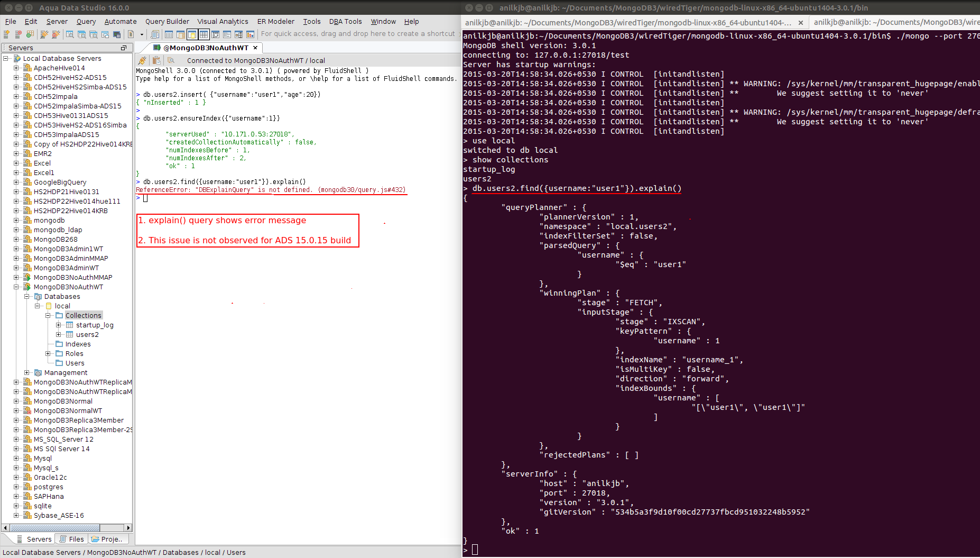Select the GoogleBigQuery server
The width and height of the screenshot is (980, 558).
[60, 182]
